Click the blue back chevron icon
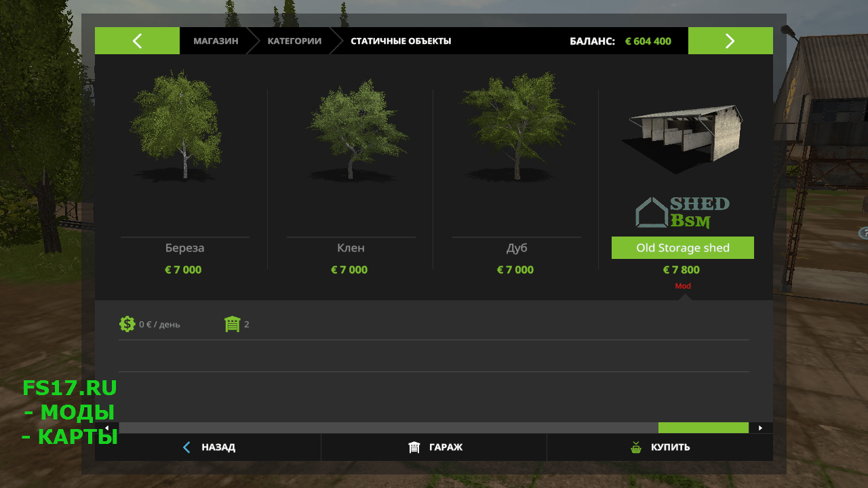The width and height of the screenshot is (868, 488). click(187, 447)
